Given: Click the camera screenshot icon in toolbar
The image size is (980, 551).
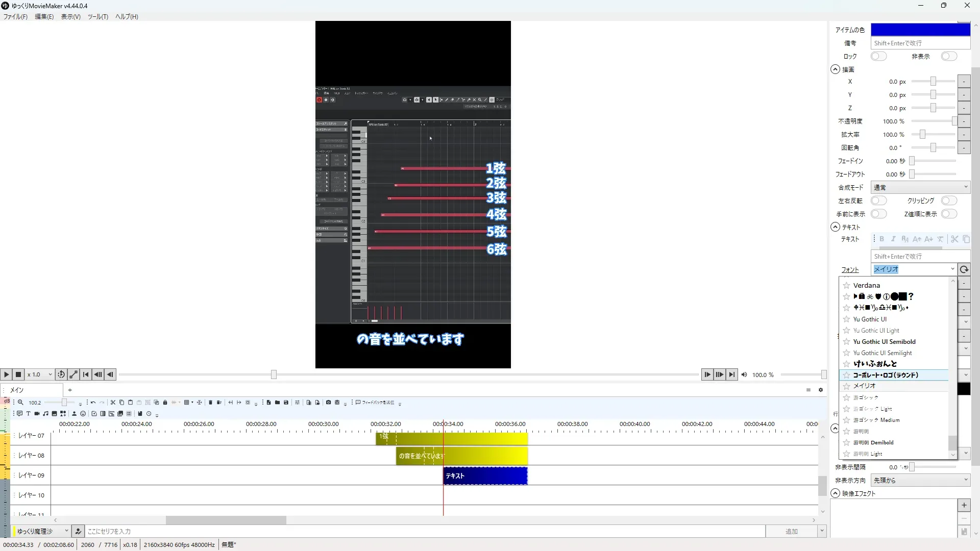Looking at the screenshot, I should (328, 403).
